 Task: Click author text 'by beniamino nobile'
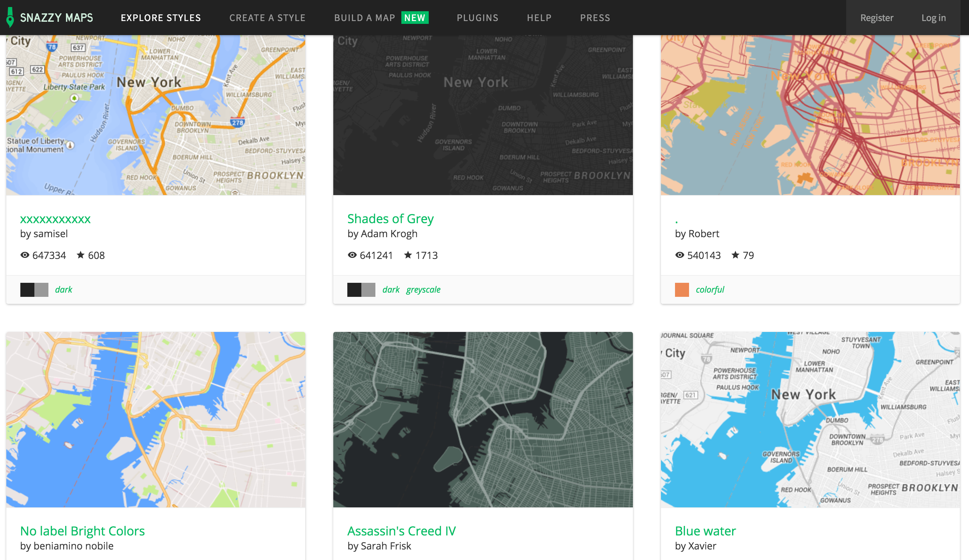click(x=67, y=546)
